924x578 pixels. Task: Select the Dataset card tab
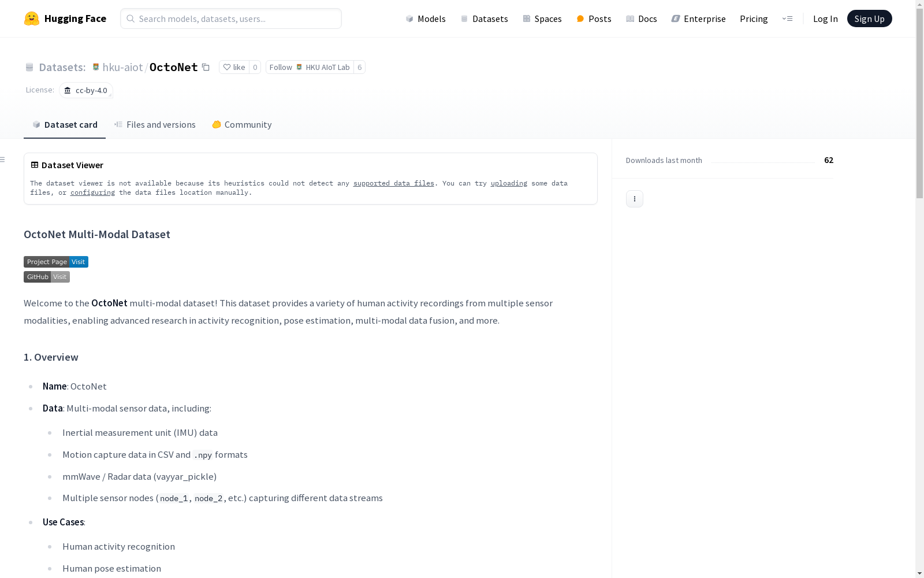pos(65,125)
